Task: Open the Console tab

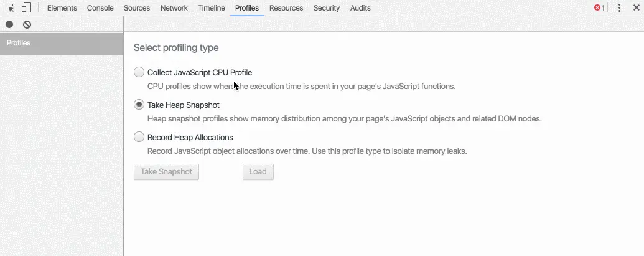Action: tap(100, 8)
